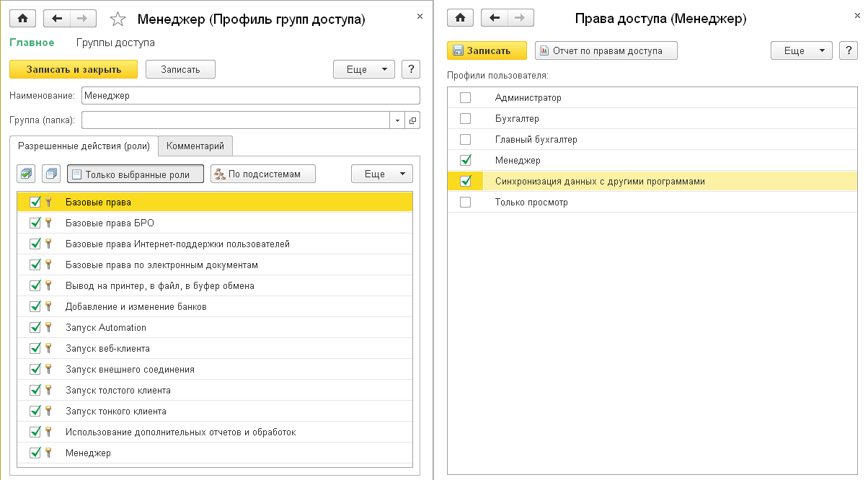Open the Группа (папка) field open-link icon
This screenshot has height=480, width=868.
tap(413, 120)
